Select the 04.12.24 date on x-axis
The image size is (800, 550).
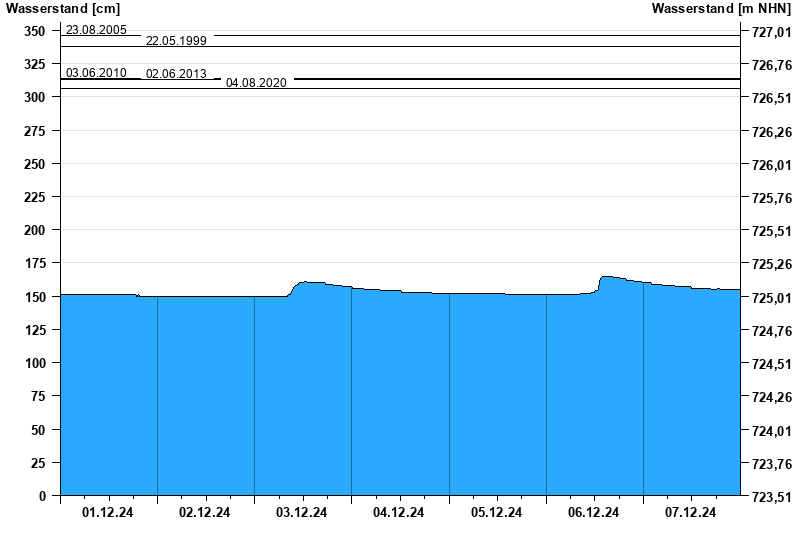tap(398, 513)
